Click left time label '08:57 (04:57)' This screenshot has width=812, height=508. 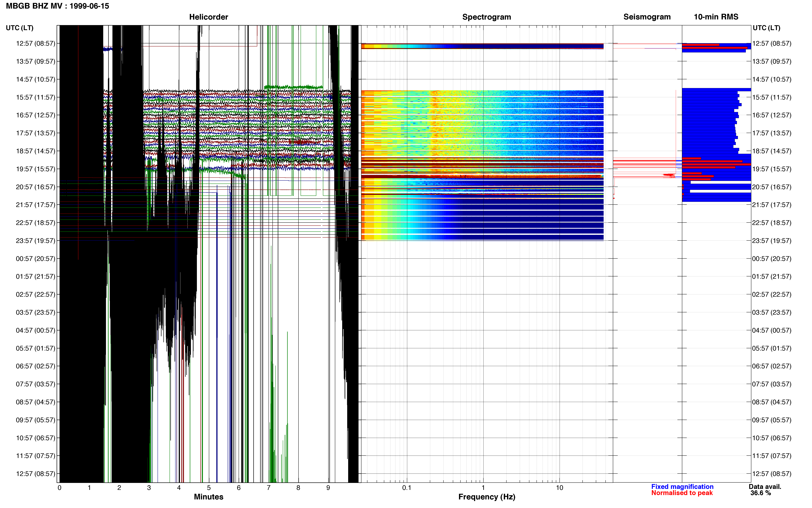pyautogui.click(x=36, y=402)
